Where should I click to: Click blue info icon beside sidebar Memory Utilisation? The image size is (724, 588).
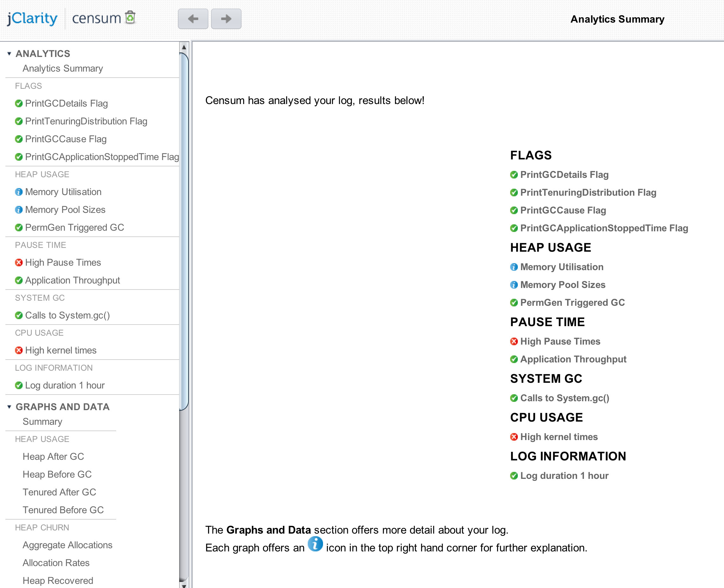click(x=19, y=192)
